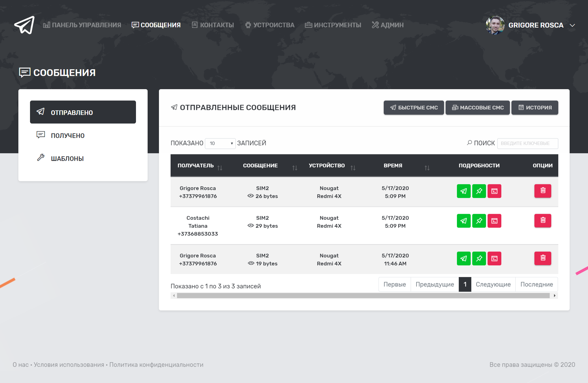Open red terminal details icon in 11:46 AM row
This screenshot has height=383, width=588.
494,258
